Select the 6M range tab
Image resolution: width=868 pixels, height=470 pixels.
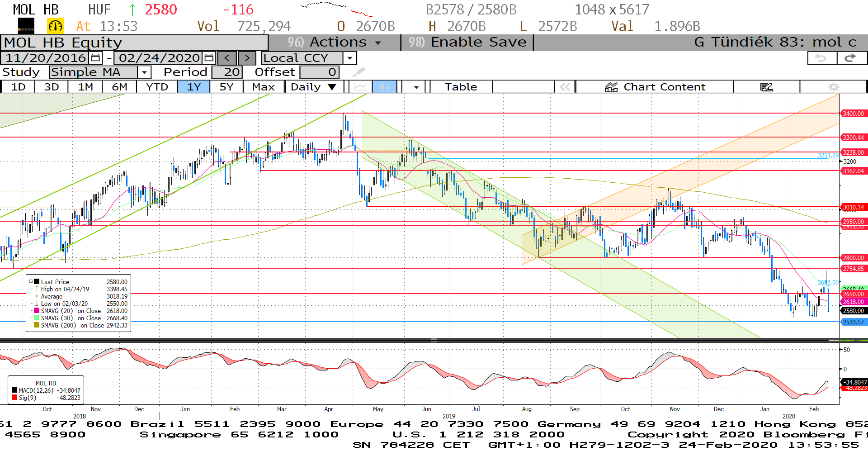coord(119,87)
